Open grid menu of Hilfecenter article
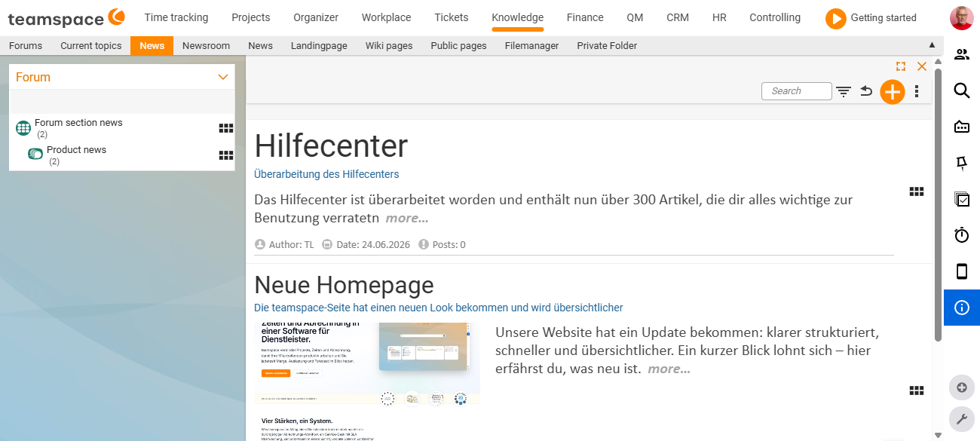The image size is (980, 441). pyautogui.click(x=917, y=191)
